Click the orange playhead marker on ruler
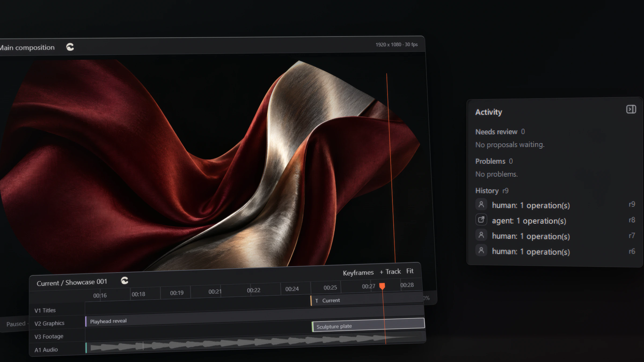The height and width of the screenshot is (362, 644). (382, 286)
